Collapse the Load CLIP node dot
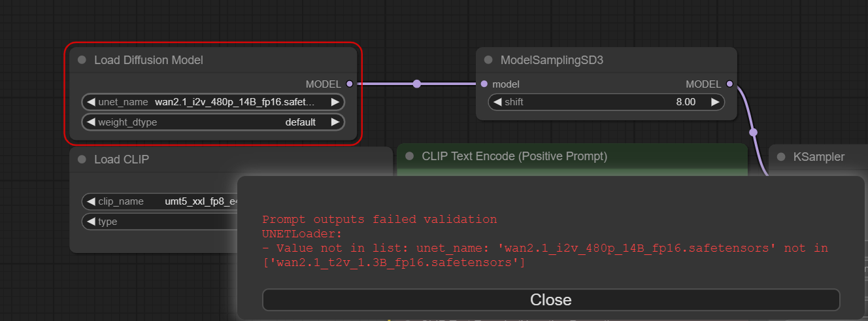Image resolution: width=868 pixels, height=321 pixels. click(82, 160)
